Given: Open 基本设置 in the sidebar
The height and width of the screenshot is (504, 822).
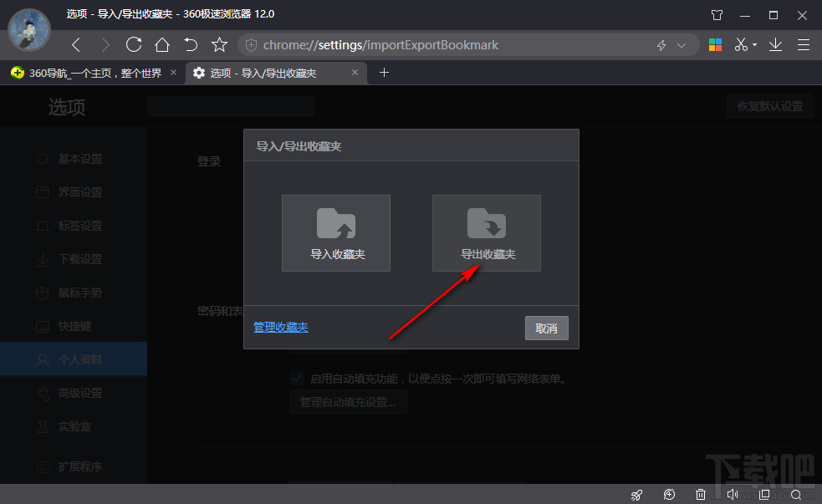Looking at the screenshot, I should click(x=74, y=159).
